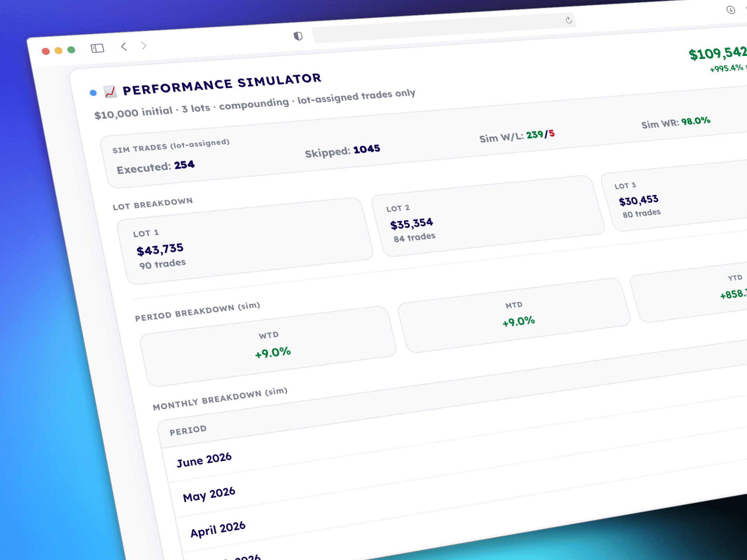The image size is (747, 560).
Task: Click the blue status dot
Action: coord(93,93)
